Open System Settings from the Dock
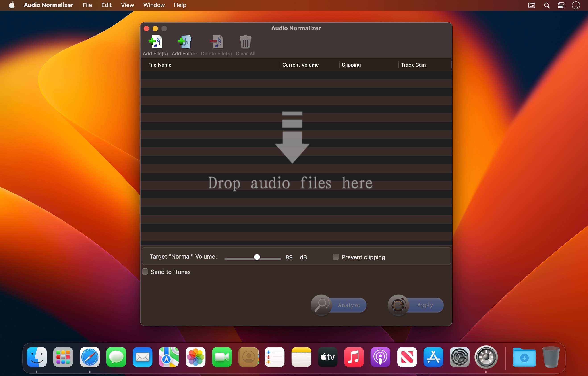The width and height of the screenshot is (588, 376). 460,357
